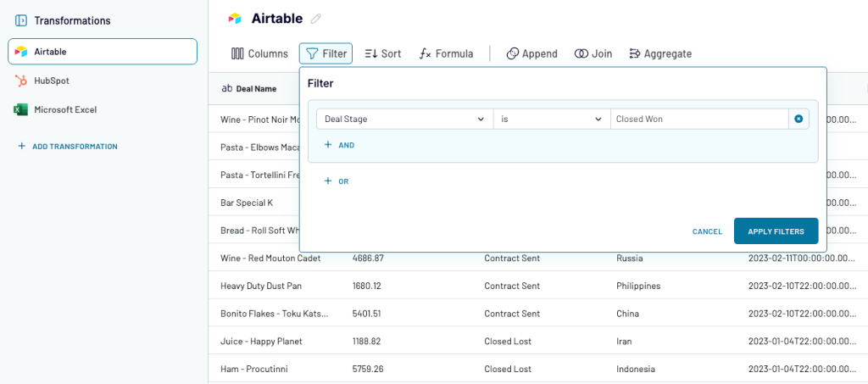Apply the filters
This screenshot has height=384, width=868.
click(776, 231)
